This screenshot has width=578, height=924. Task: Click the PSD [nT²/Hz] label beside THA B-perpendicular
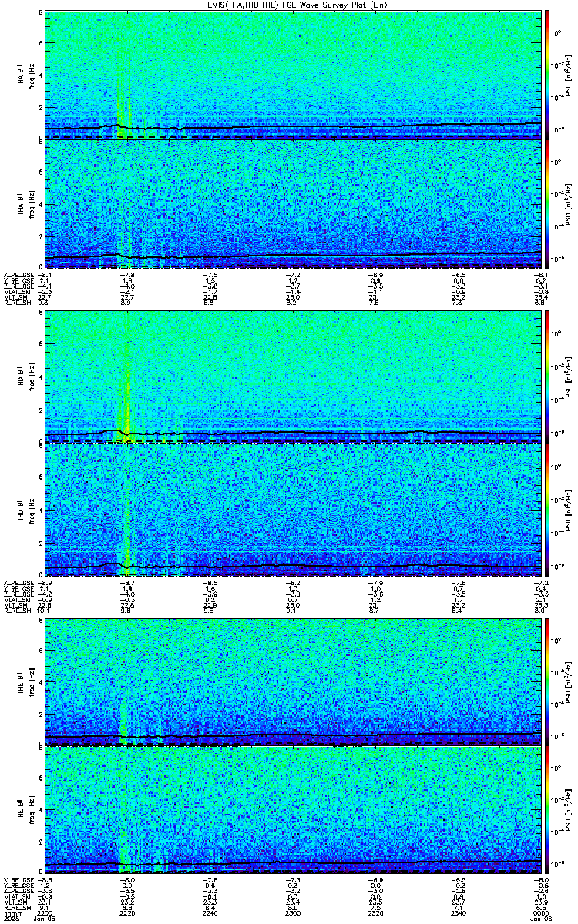(567, 75)
